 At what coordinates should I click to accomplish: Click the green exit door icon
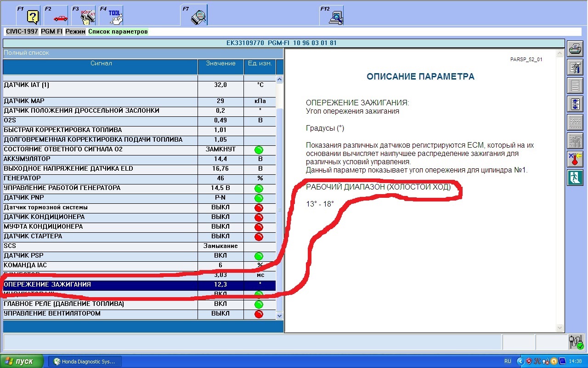pos(575,177)
